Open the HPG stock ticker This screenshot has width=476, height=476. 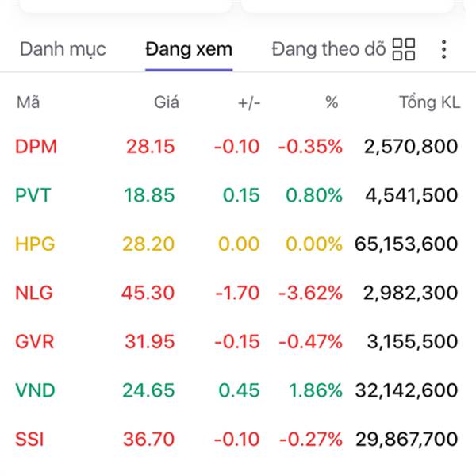tap(35, 244)
